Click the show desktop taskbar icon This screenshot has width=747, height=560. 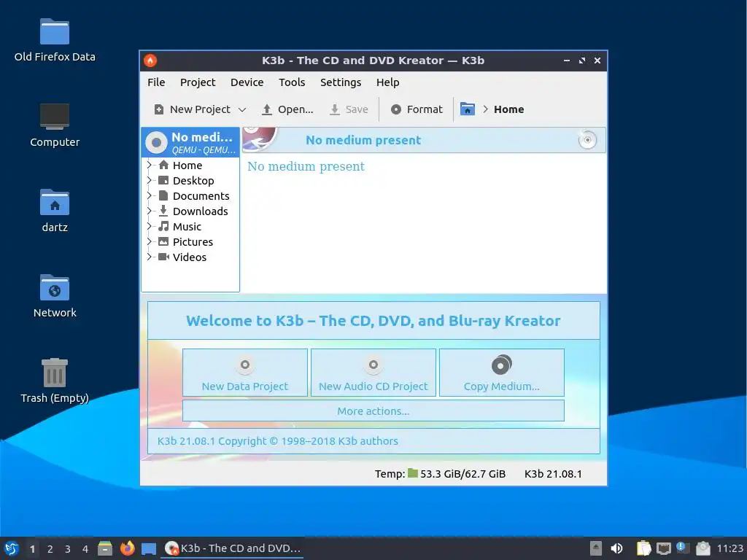[x=149, y=548]
